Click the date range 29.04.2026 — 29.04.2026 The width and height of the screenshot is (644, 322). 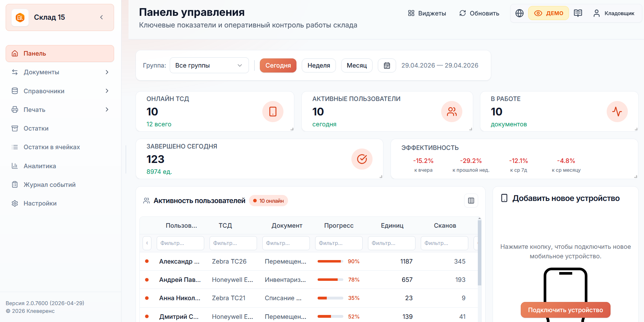[440, 65]
